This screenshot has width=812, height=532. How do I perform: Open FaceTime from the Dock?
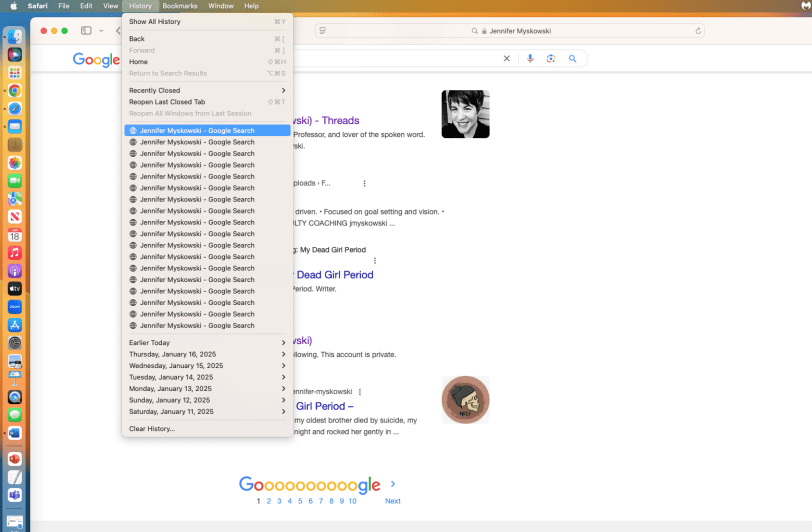[x=14, y=181]
